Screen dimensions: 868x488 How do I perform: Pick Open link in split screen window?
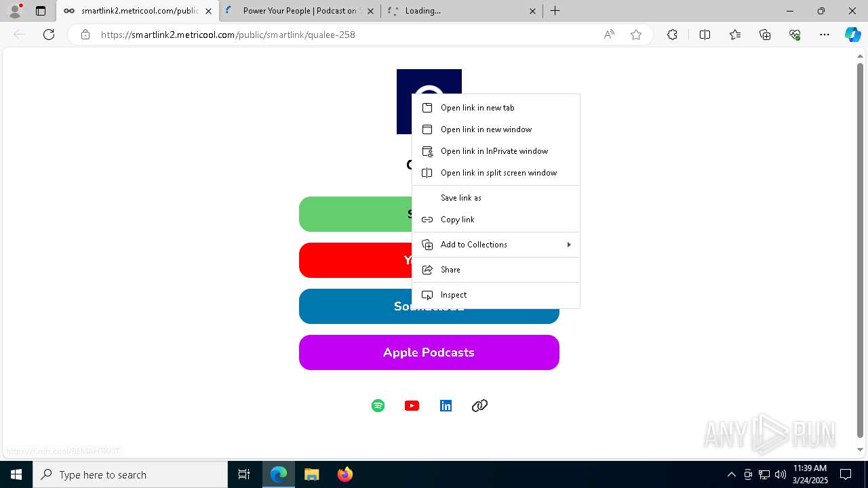tap(496, 173)
